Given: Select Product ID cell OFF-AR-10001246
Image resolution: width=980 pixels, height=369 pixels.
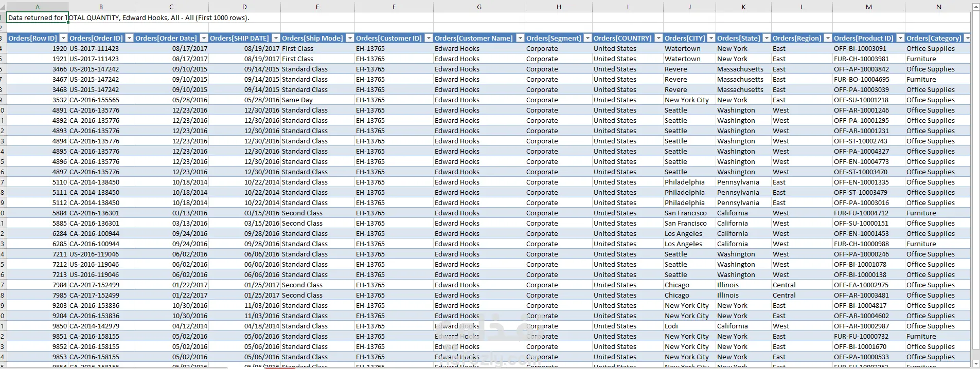Looking at the screenshot, I should [x=869, y=110].
